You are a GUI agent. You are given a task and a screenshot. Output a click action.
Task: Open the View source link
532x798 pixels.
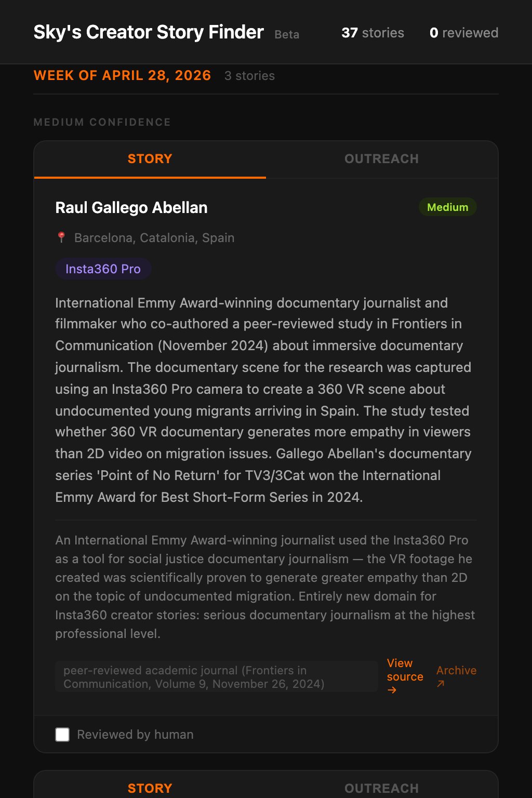click(x=405, y=676)
